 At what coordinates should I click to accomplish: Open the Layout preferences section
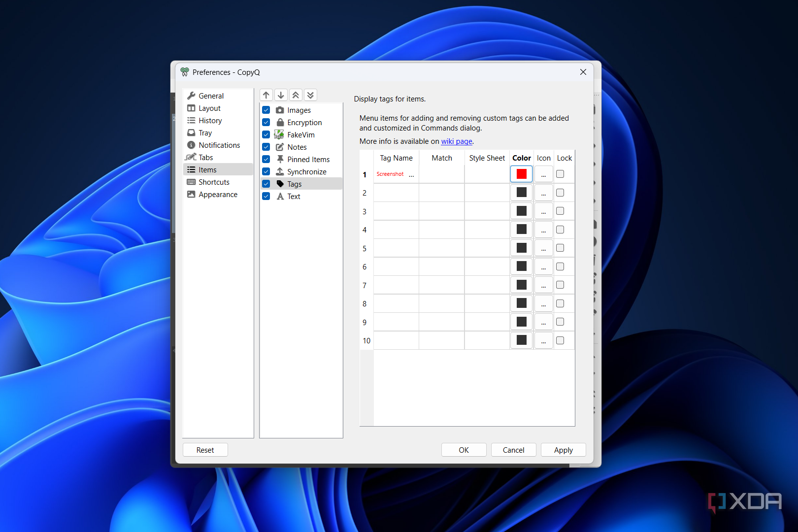tap(218, 108)
